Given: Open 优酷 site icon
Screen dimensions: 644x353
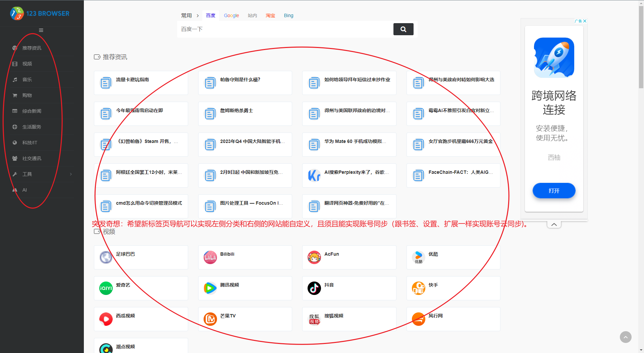Looking at the screenshot, I should point(419,257).
